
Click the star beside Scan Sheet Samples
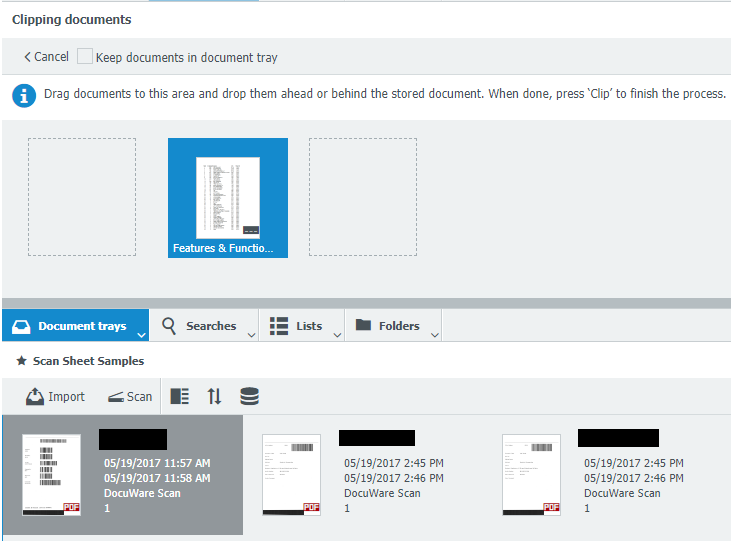[x=21, y=361]
